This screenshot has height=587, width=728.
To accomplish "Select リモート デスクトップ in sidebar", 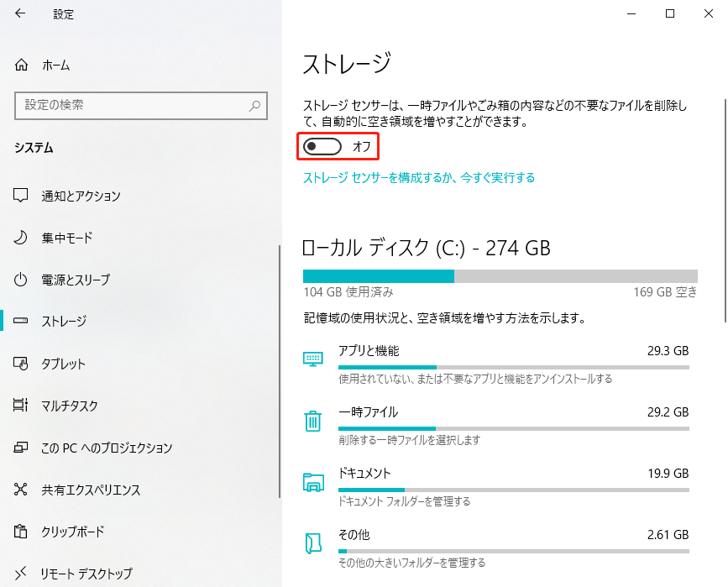I will 87,574.
